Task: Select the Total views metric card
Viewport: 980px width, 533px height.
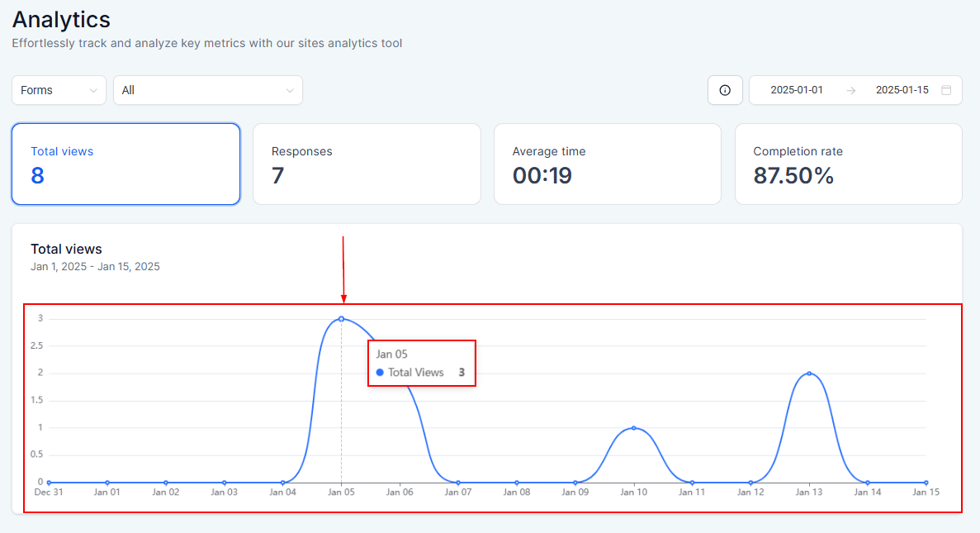Action: click(x=125, y=164)
